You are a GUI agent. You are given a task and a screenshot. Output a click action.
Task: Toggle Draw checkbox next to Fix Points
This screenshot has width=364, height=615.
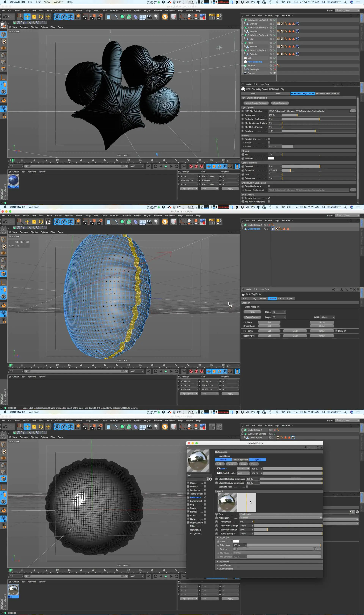tap(345, 331)
